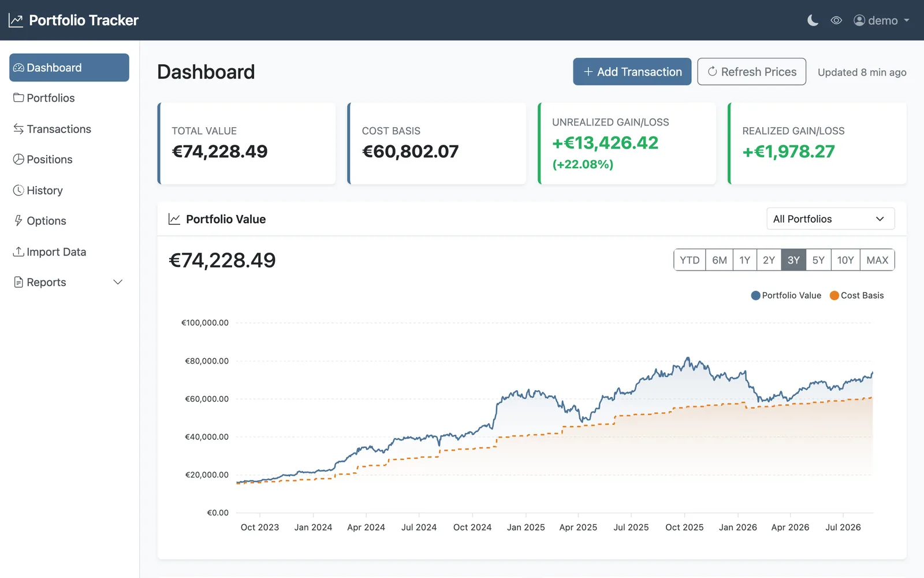Viewport: 924px width, 578px height.
Task: Open Options in the sidebar
Action: [69, 221]
